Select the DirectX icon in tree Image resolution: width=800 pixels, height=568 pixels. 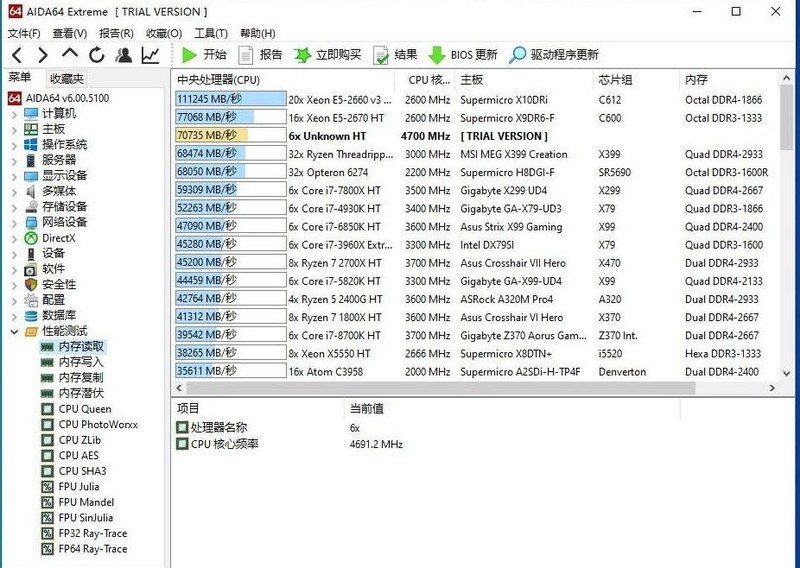(31, 238)
